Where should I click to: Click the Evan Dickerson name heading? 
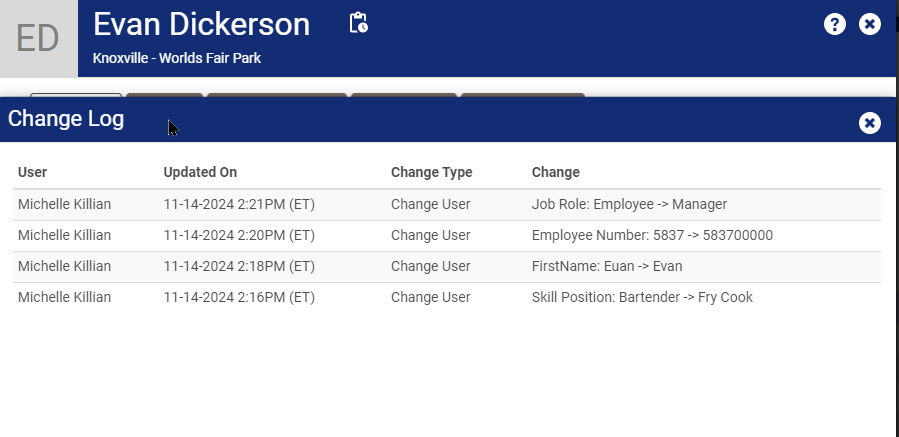[x=201, y=25]
